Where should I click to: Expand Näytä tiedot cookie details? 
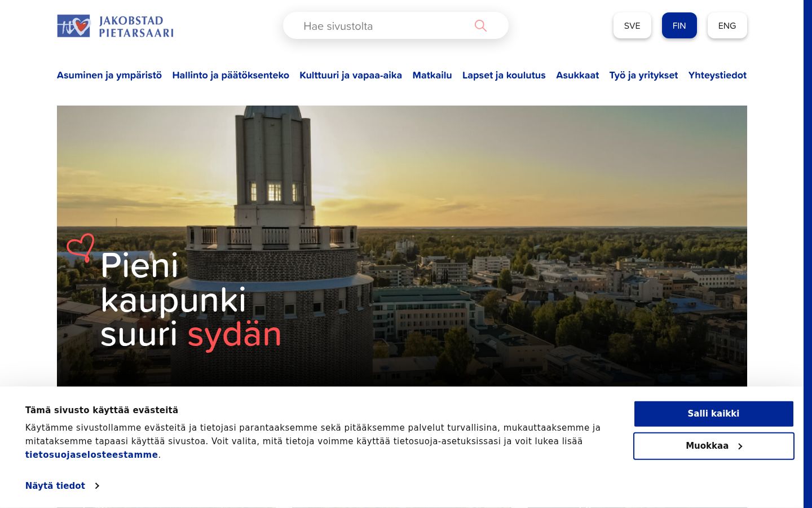click(x=63, y=485)
